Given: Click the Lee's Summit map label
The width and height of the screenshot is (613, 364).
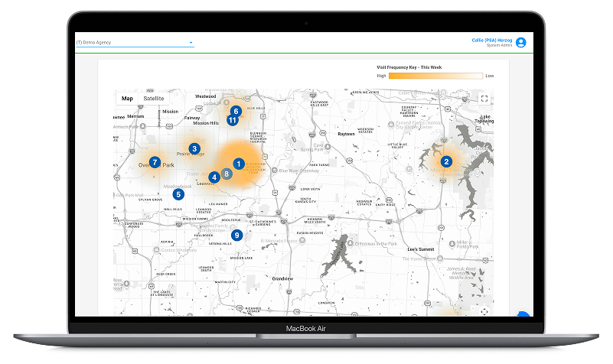Looking at the screenshot, I should coord(421,249).
